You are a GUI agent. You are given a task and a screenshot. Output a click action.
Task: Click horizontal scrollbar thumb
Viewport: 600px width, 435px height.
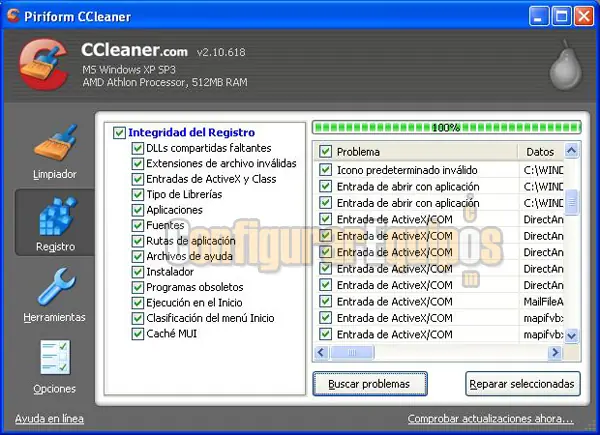(x=352, y=352)
